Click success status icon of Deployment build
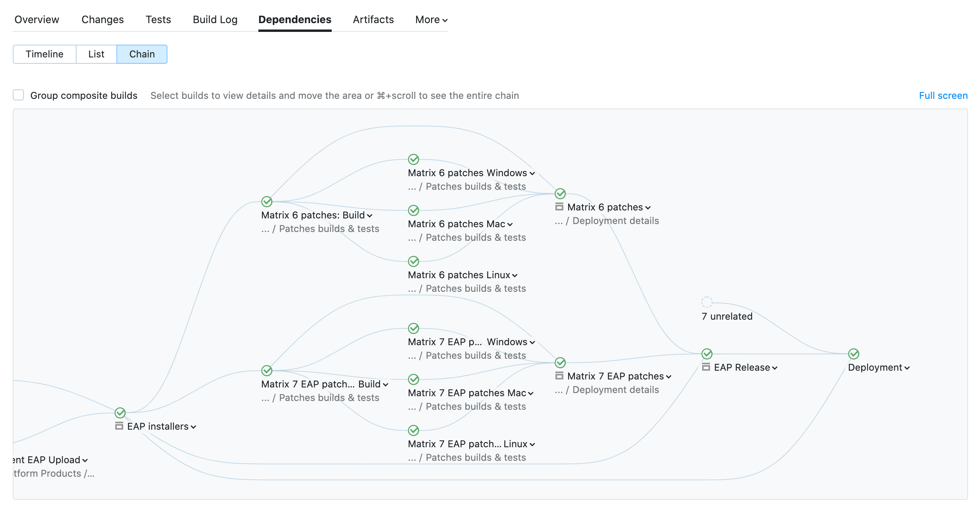This screenshot has height=509, width=980. coord(853,354)
